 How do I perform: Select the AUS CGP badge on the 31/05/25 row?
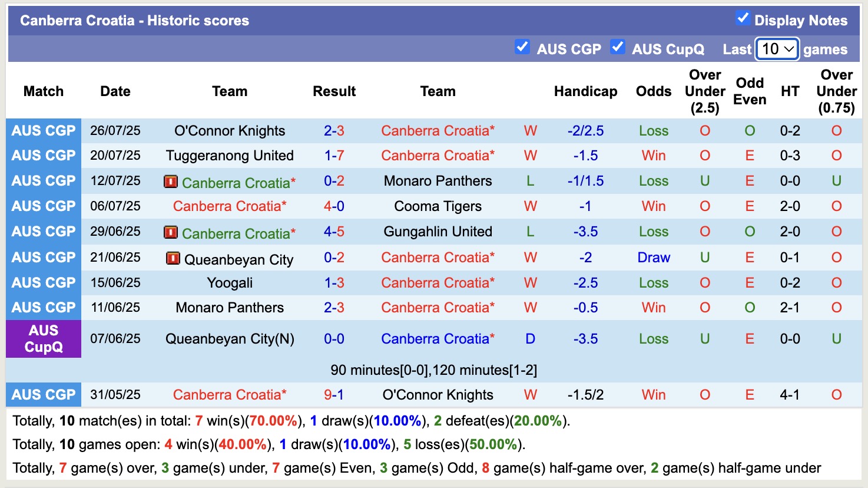(x=43, y=394)
